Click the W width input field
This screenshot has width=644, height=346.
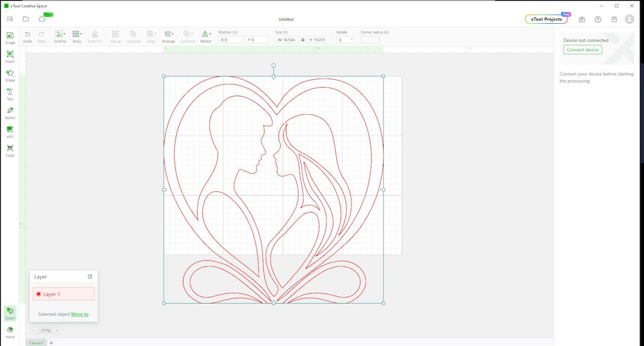point(288,40)
